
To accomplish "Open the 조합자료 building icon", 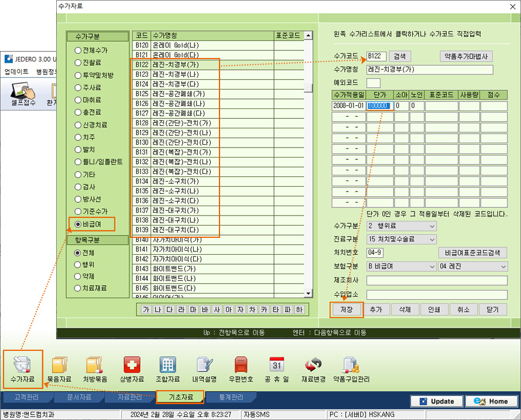I will pyautogui.click(x=167, y=365).
